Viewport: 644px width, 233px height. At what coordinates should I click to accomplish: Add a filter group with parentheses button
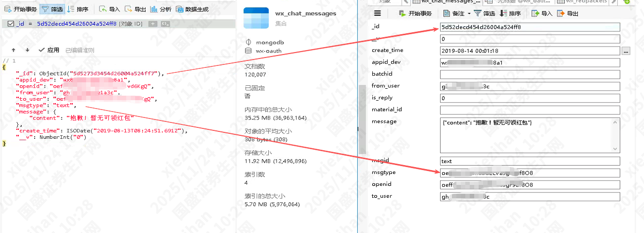[165, 23]
